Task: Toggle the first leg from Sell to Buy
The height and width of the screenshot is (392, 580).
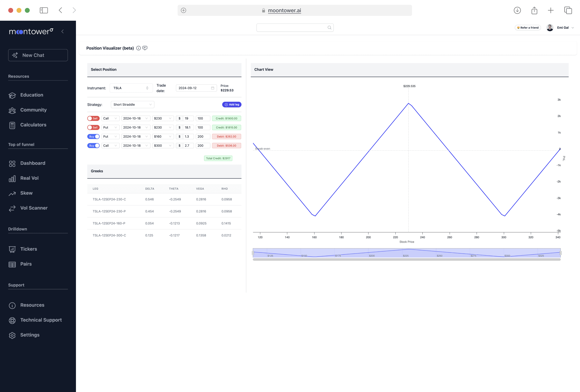Action: pos(93,118)
